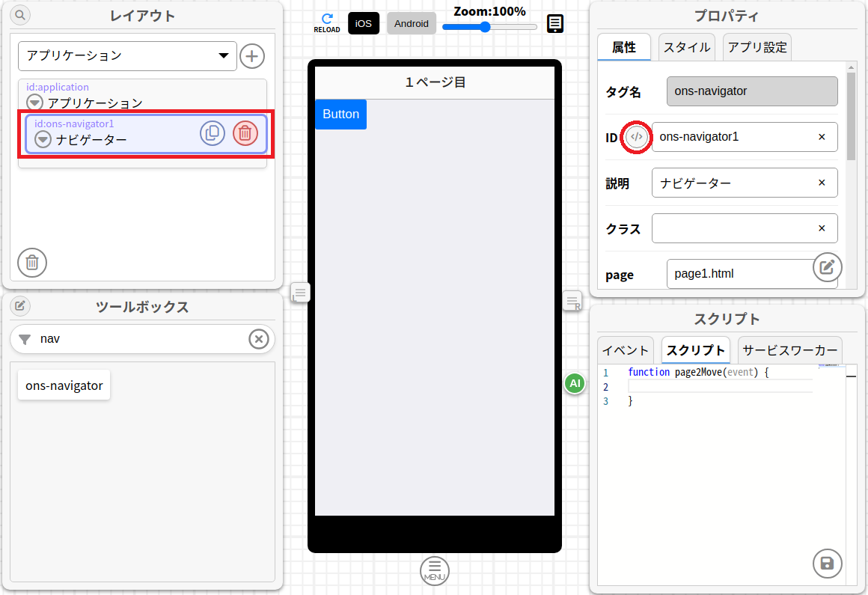Open the イベント tab
868x595 pixels.
[x=626, y=350]
